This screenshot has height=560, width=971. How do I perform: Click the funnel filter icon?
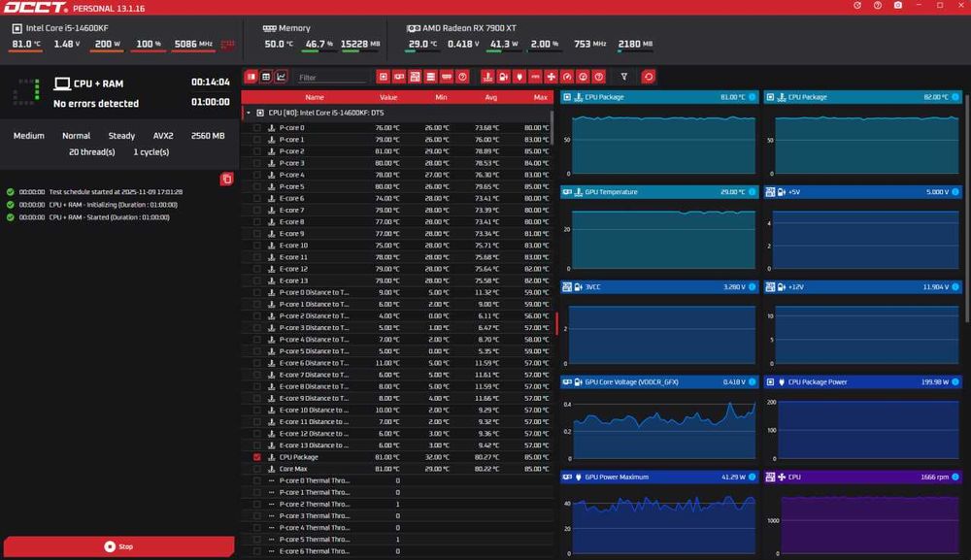coord(624,77)
